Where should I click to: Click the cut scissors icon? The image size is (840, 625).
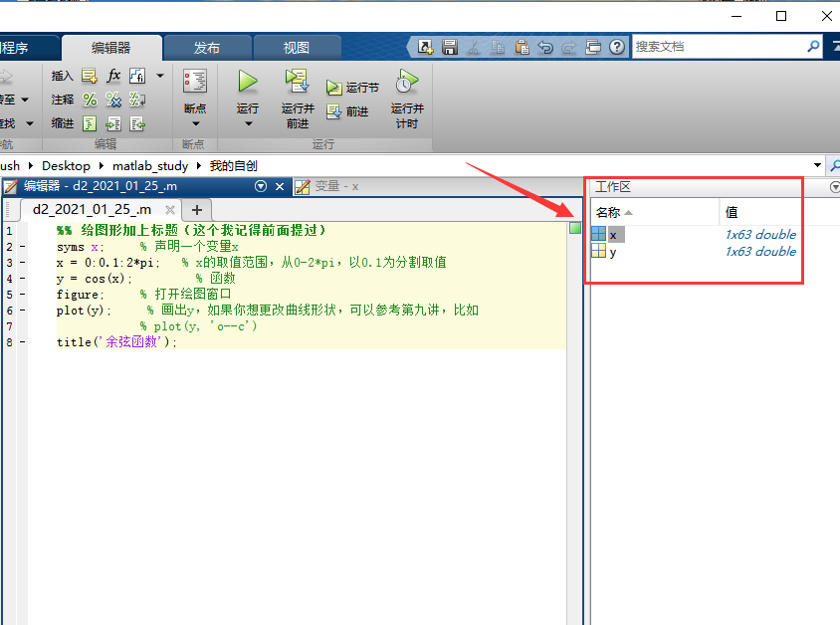click(473, 47)
